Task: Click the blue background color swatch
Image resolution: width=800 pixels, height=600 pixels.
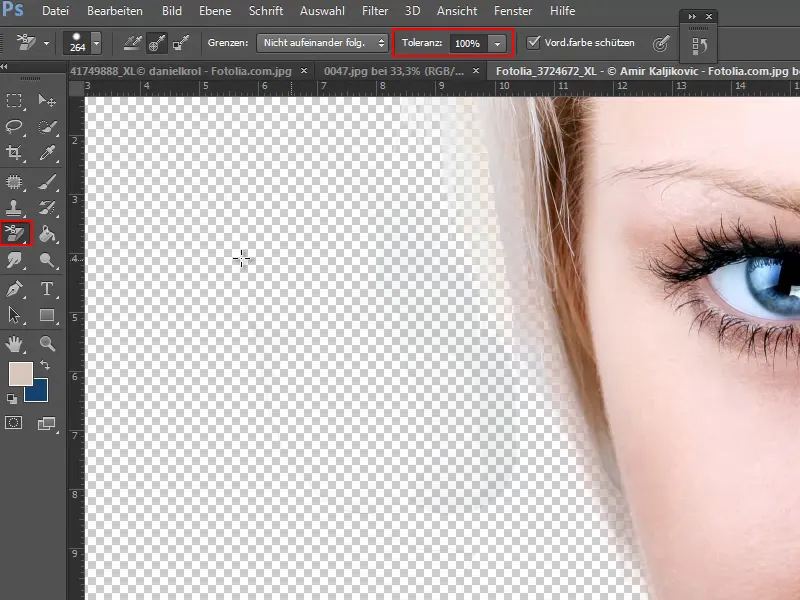Action: [x=39, y=393]
